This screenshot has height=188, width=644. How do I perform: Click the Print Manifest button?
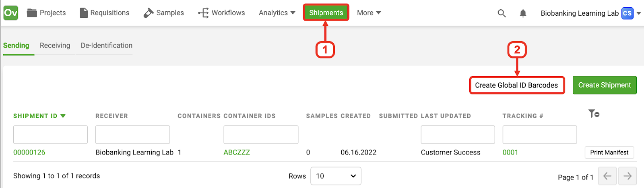pos(609,152)
